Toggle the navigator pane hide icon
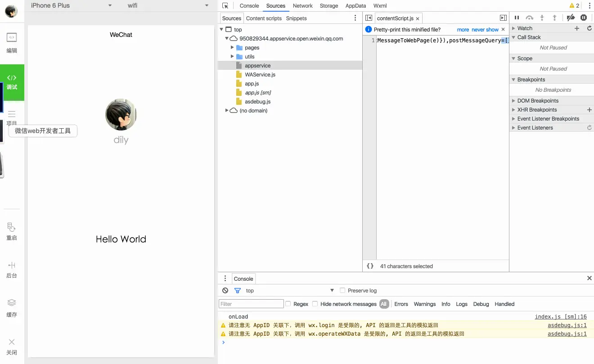The width and height of the screenshot is (594, 364). click(369, 18)
